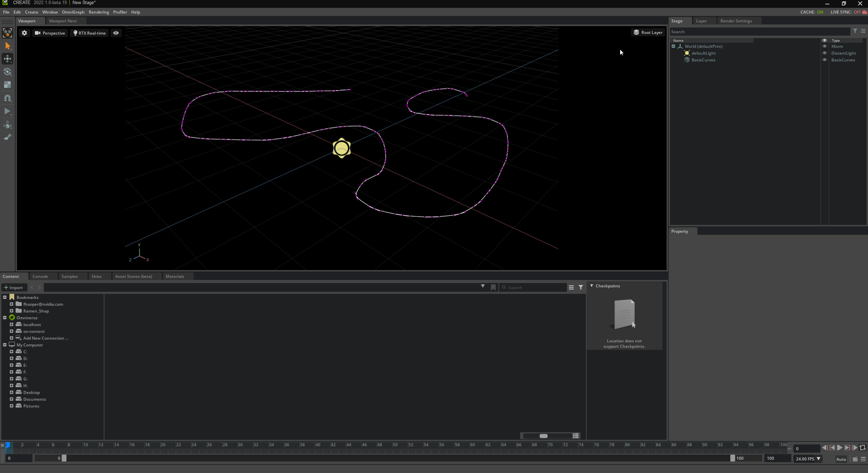This screenshot has height=473, width=868.
Task: Choose the Rotate tool in left toolbar
Action: point(7,72)
